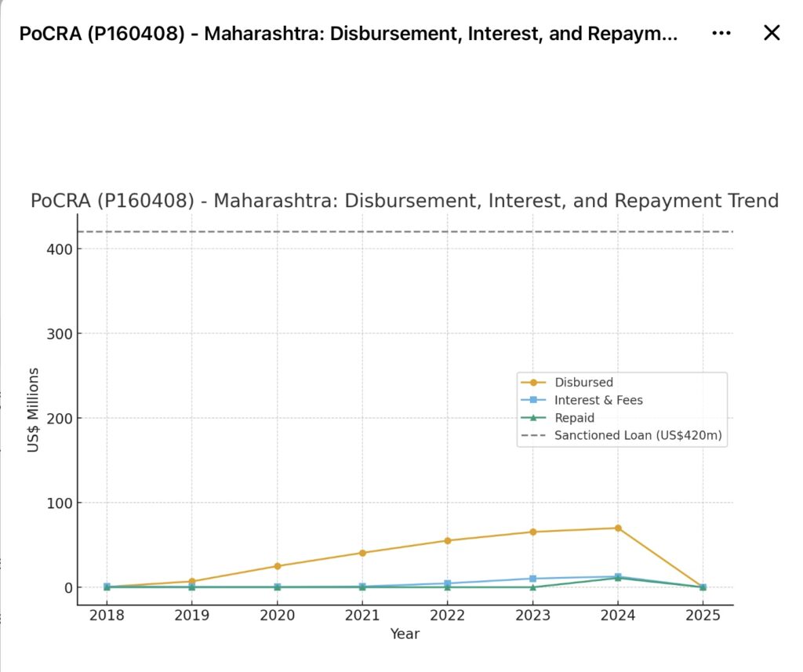803x672 pixels.
Task: Select the Disbursed marker for year 2020
Action: pos(277,566)
